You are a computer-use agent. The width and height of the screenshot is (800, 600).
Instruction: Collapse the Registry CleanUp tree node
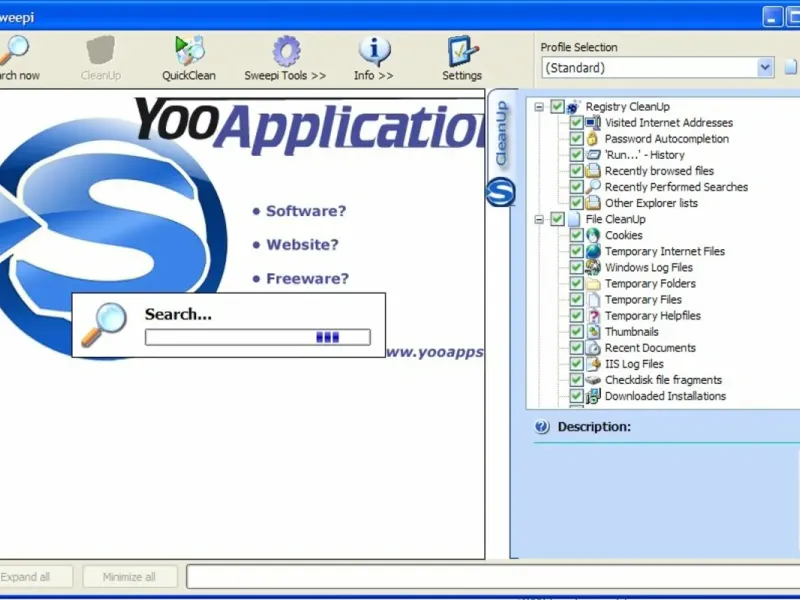click(539, 107)
